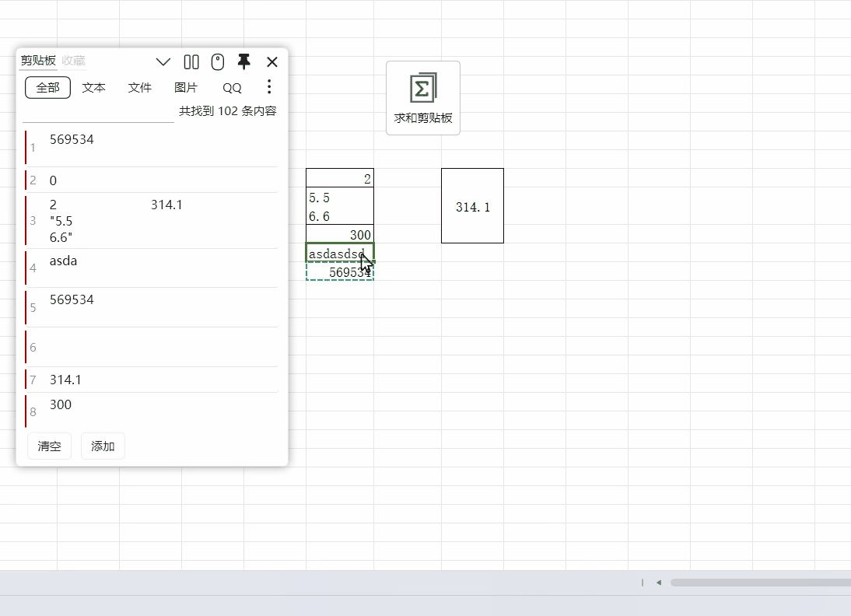The width and height of the screenshot is (851, 616).
Task: Filter clipboard by 文本
Action: [x=93, y=88]
